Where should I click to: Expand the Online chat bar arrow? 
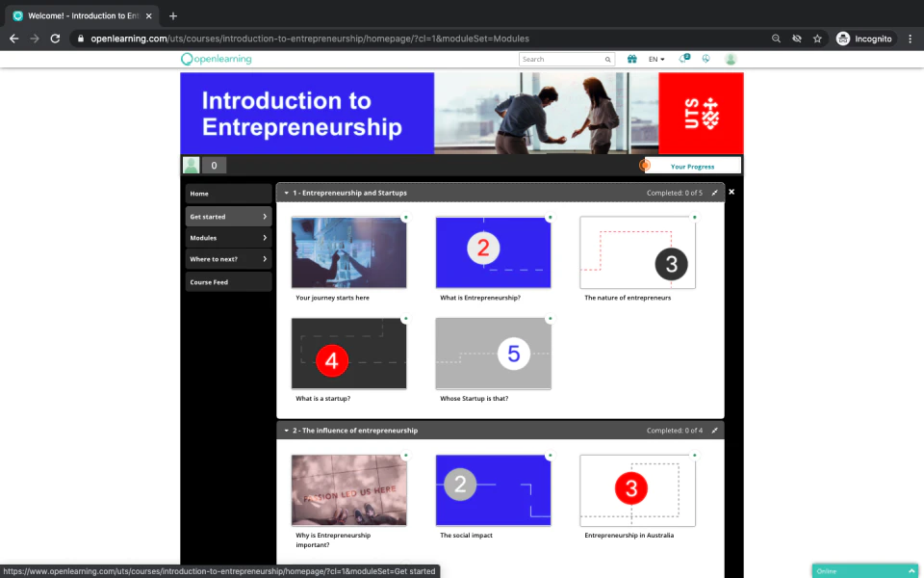[x=911, y=571]
